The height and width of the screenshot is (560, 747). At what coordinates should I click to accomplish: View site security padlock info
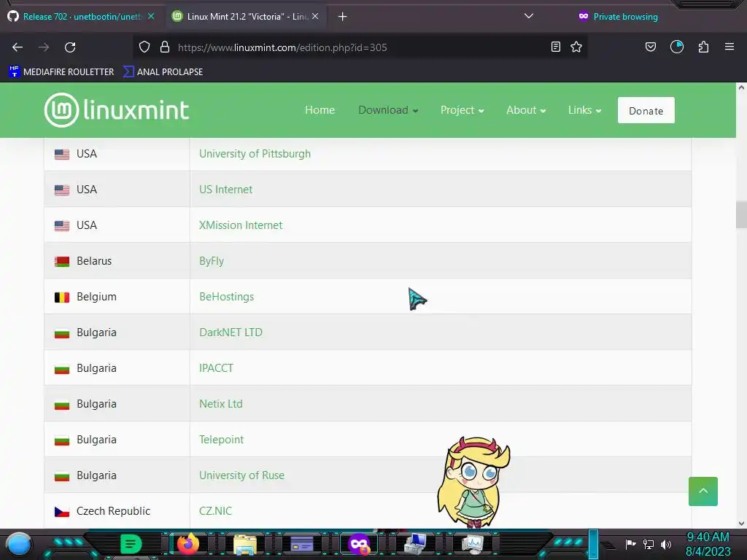(x=165, y=47)
